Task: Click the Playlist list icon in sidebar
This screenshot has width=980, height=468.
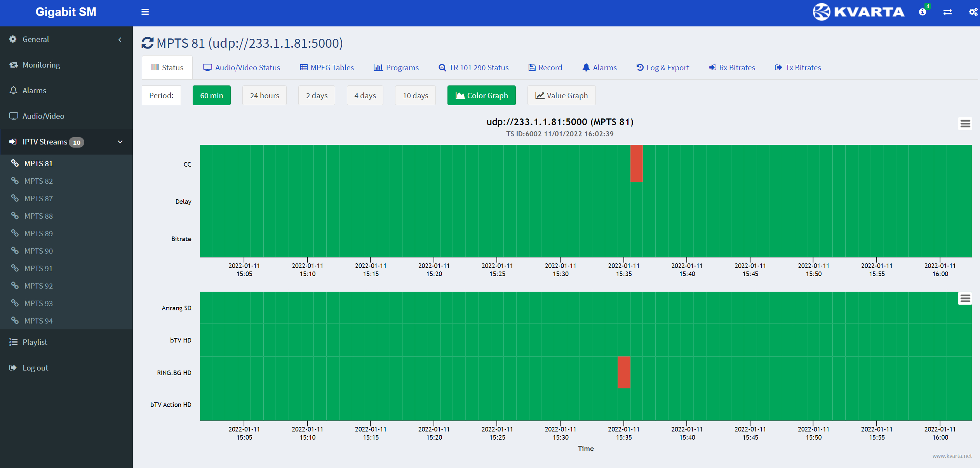Action: coord(14,342)
